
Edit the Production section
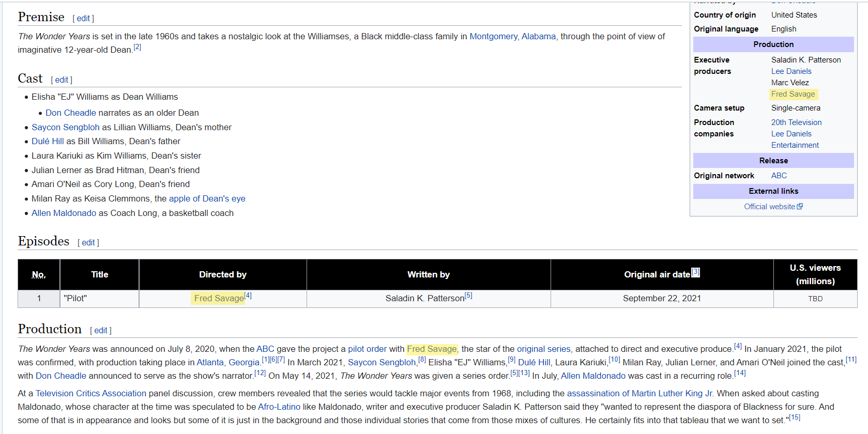(101, 331)
